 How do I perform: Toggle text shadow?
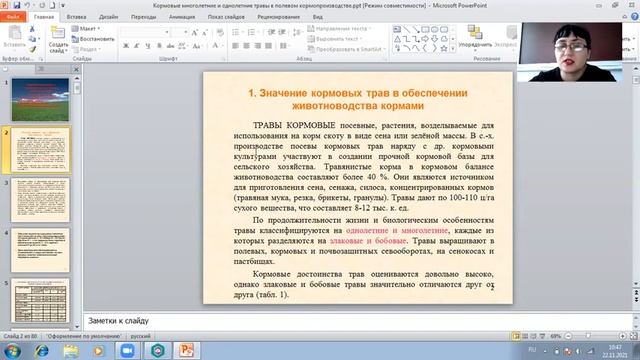coord(159,46)
